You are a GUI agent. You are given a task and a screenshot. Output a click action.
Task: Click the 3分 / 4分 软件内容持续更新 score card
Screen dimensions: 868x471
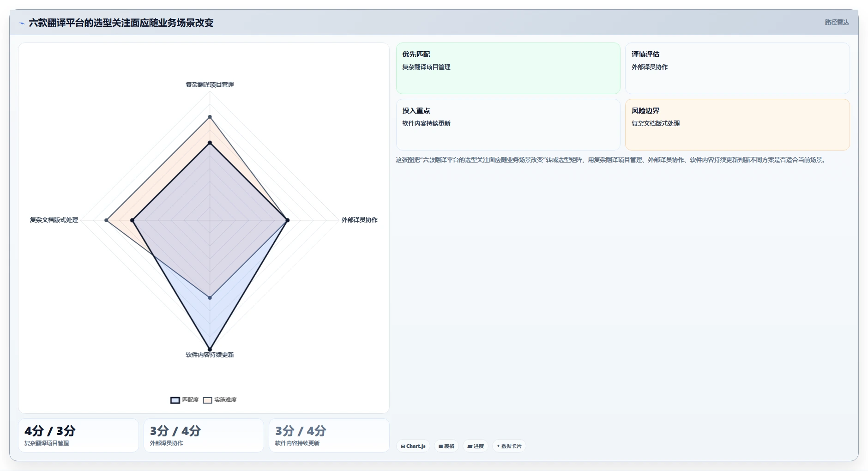tap(329, 435)
